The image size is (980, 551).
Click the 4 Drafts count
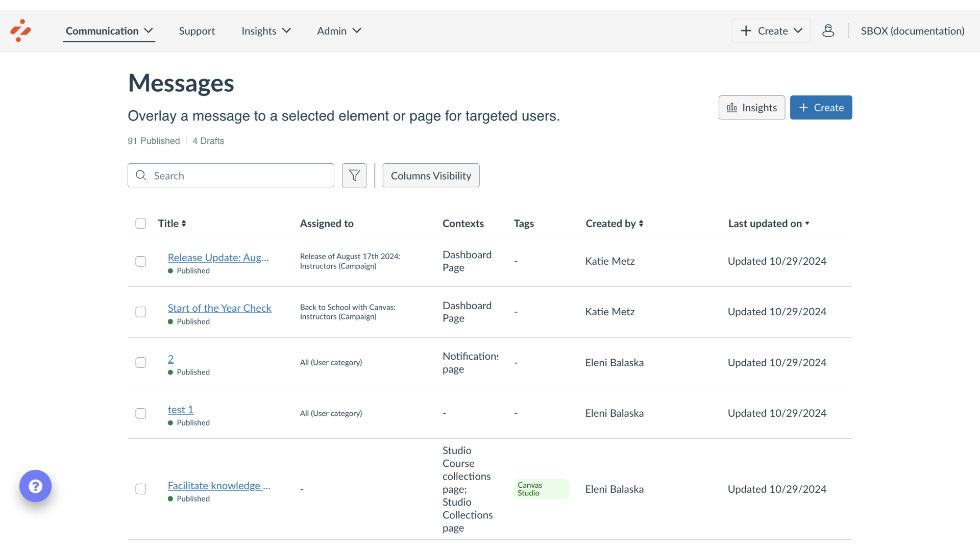pos(208,141)
